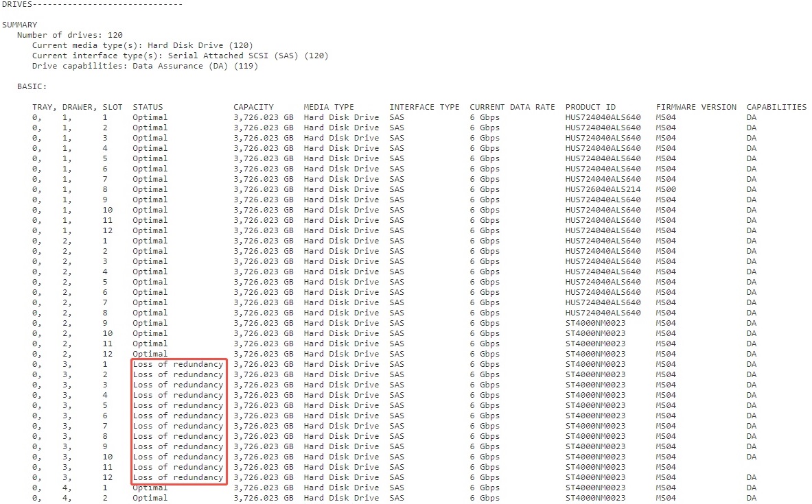Viewport: 812px width, 504px height.
Task: Click 'Loss of redundancy' for drawer 3 slot 12
Action: coord(178,477)
